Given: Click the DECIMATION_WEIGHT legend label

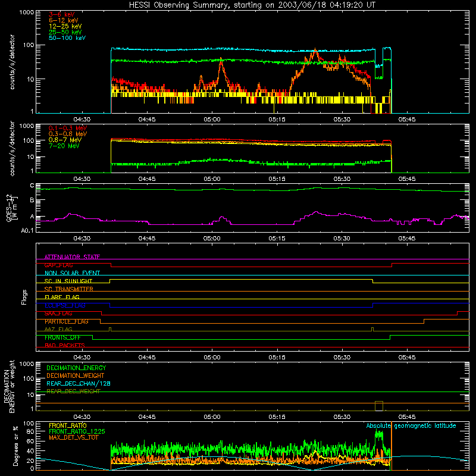Looking at the screenshot, I should click(x=76, y=375).
